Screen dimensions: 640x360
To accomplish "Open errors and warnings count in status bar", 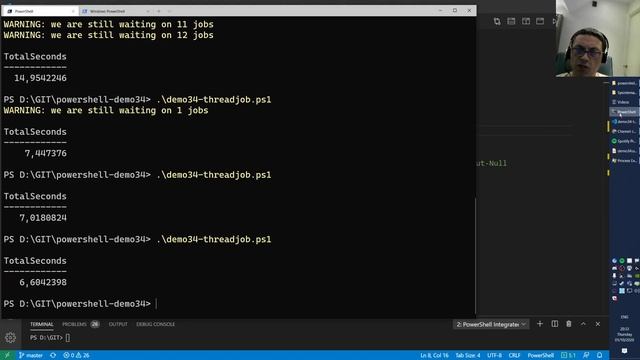I will (x=76, y=355).
